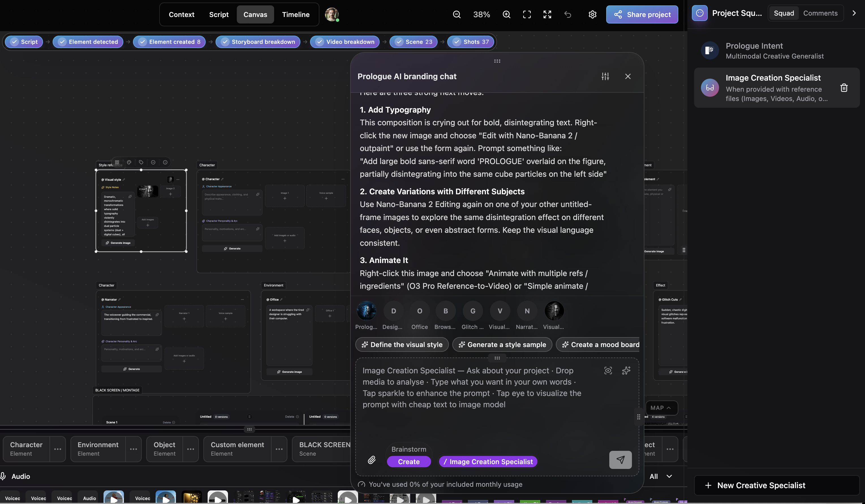Viewport: 865px width, 504px height.
Task: Click Define the visual style suggestion
Action: pos(402,345)
